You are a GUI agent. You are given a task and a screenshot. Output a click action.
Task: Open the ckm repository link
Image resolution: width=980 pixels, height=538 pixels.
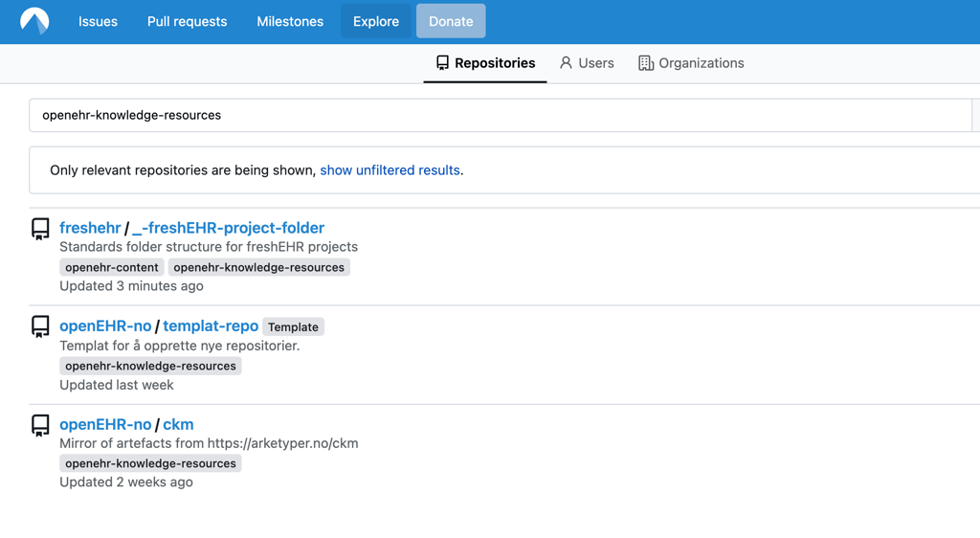(x=178, y=424)
